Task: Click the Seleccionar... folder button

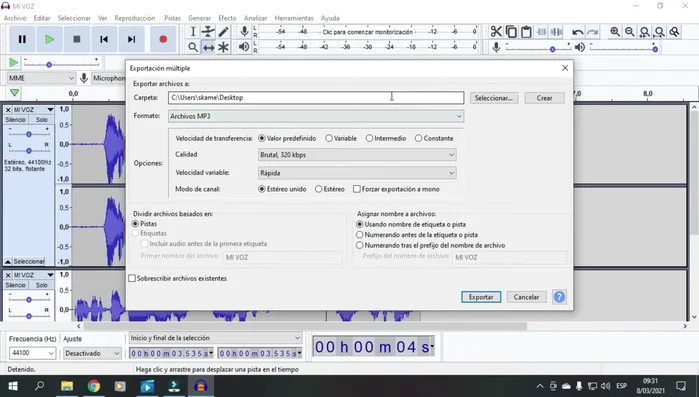Action: tap(493, 98)
